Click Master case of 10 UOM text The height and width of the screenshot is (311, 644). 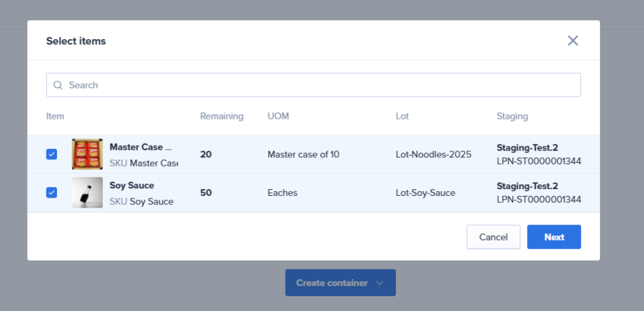click(303, 154)
